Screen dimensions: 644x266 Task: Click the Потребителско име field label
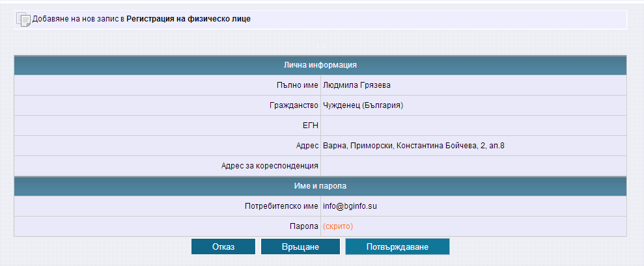pyautogui.click(x=281, y=206)
